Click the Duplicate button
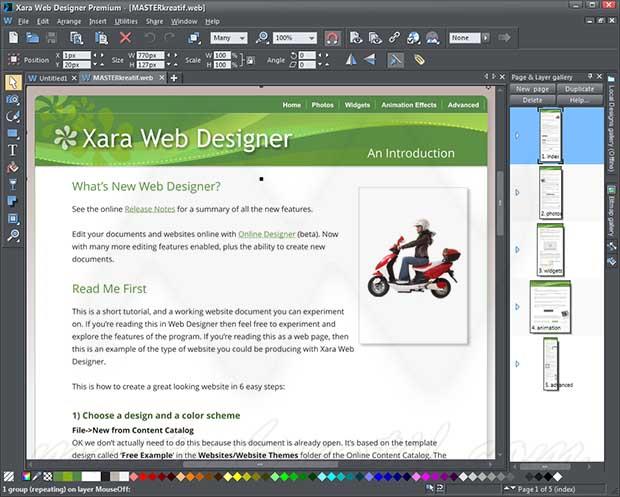This screenshot has height=497, width=620. (579, 89)
